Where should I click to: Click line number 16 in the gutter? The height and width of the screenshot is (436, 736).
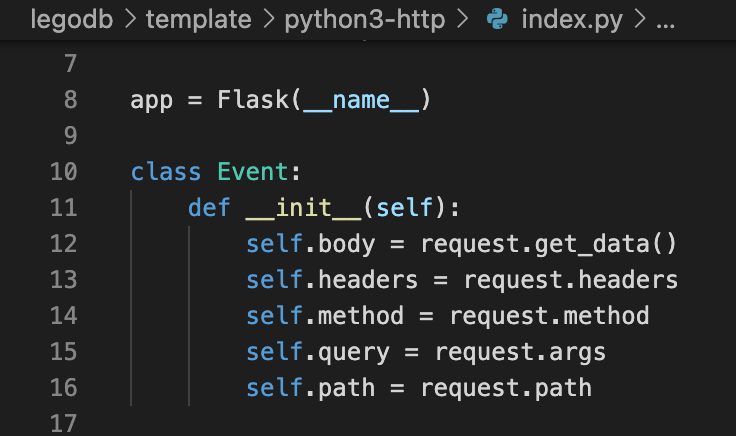[x=63, y=387]
